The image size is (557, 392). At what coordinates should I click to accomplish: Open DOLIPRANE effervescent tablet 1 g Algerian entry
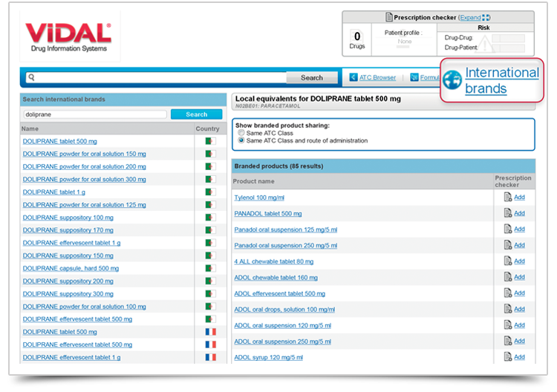71,243
